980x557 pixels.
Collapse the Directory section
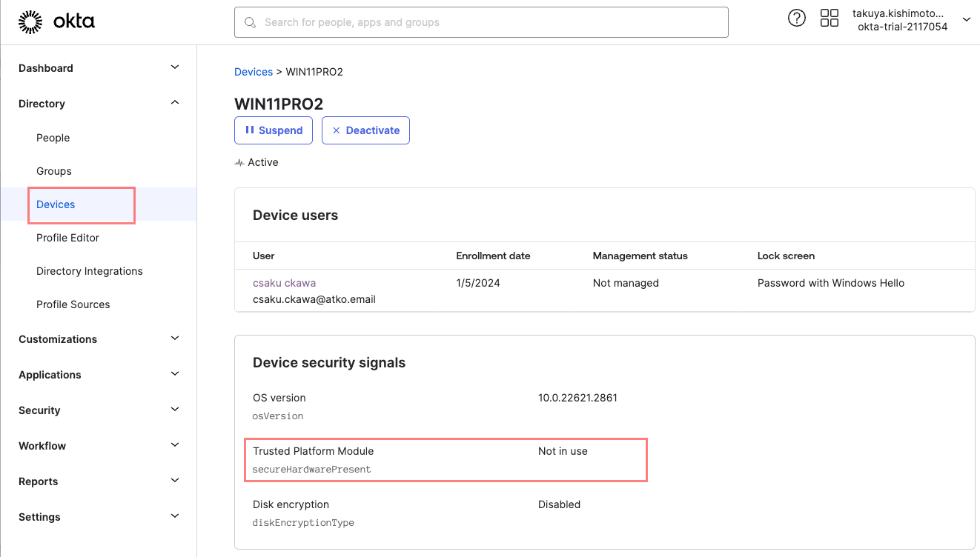pos(175,103)
